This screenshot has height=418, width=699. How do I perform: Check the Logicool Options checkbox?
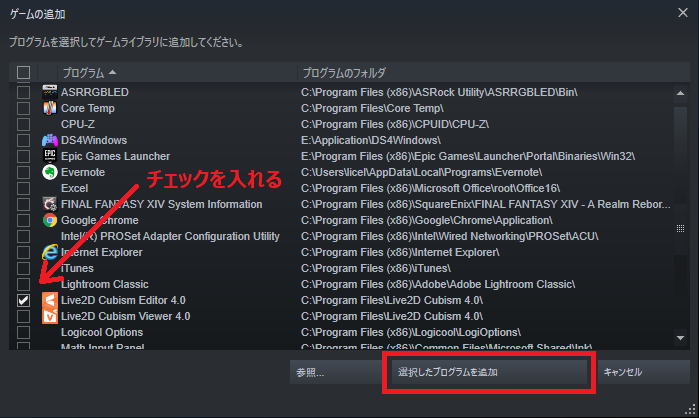(23, 332)
